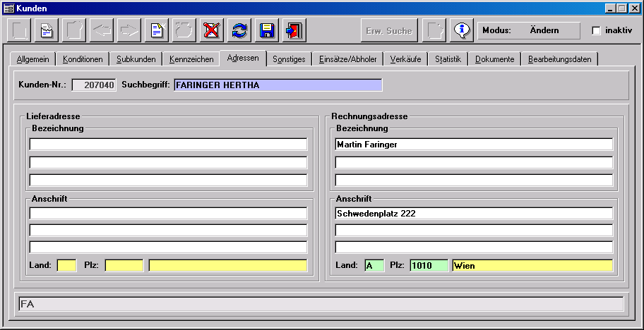Switch to the Allgemein tab

point(33,59)
